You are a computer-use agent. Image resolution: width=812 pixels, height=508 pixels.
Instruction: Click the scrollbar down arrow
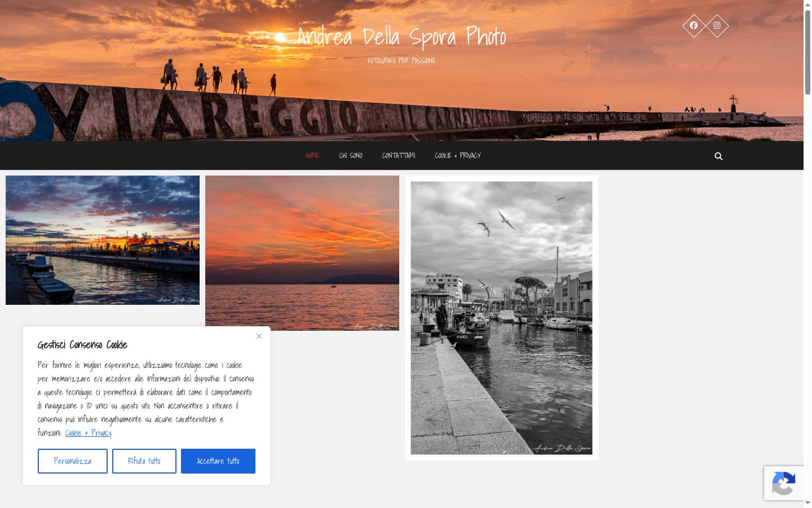coord(807,502)
